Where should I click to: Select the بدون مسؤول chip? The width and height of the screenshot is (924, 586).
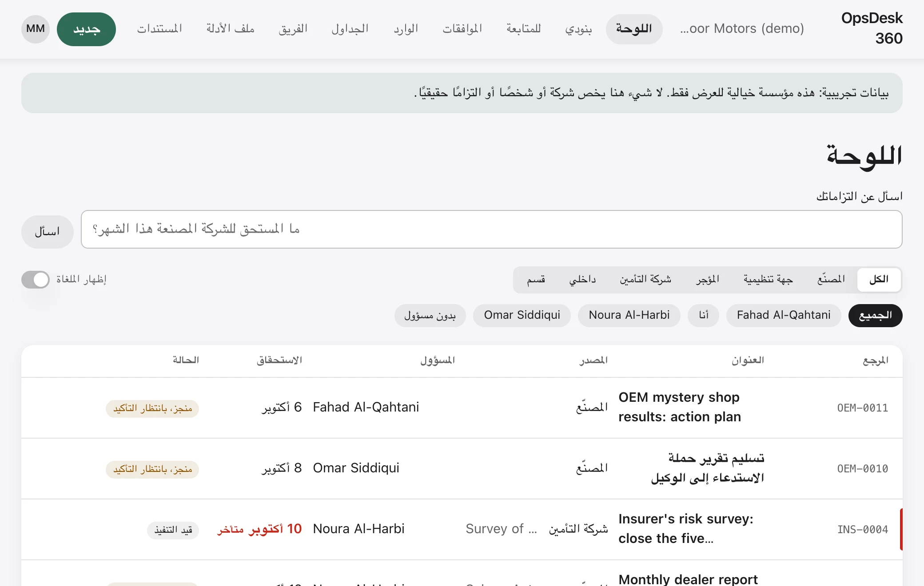point(430,315)
